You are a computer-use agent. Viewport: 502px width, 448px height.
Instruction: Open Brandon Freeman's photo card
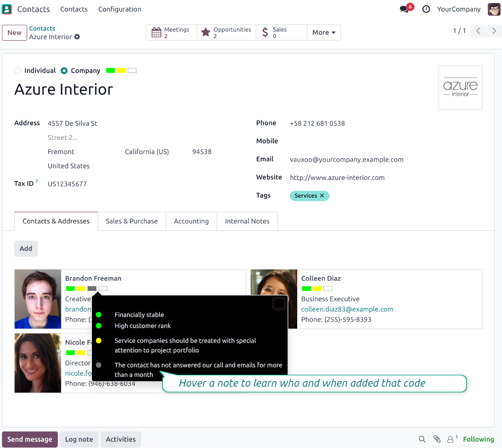38,299
